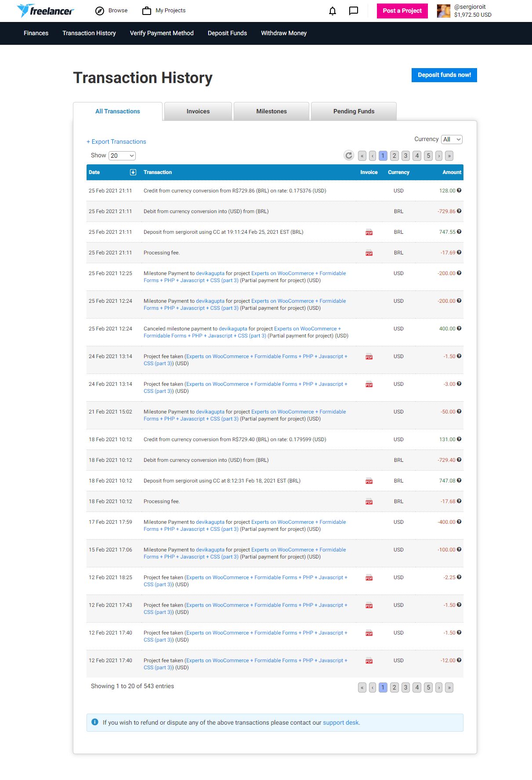Viewport: 532px width, 780px height.
Task: Click the Transaction column header
Action: tap(158, 172)
